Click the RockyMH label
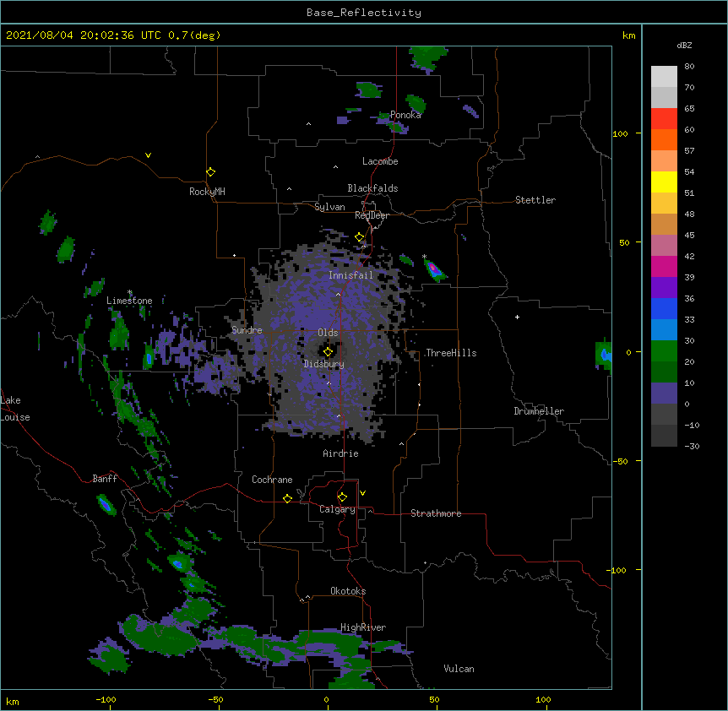 point(207,192)
